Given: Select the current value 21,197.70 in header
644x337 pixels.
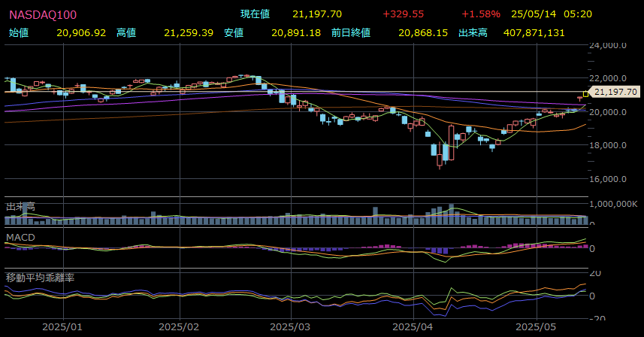Looking at the screenshot, I should point(317,14).
